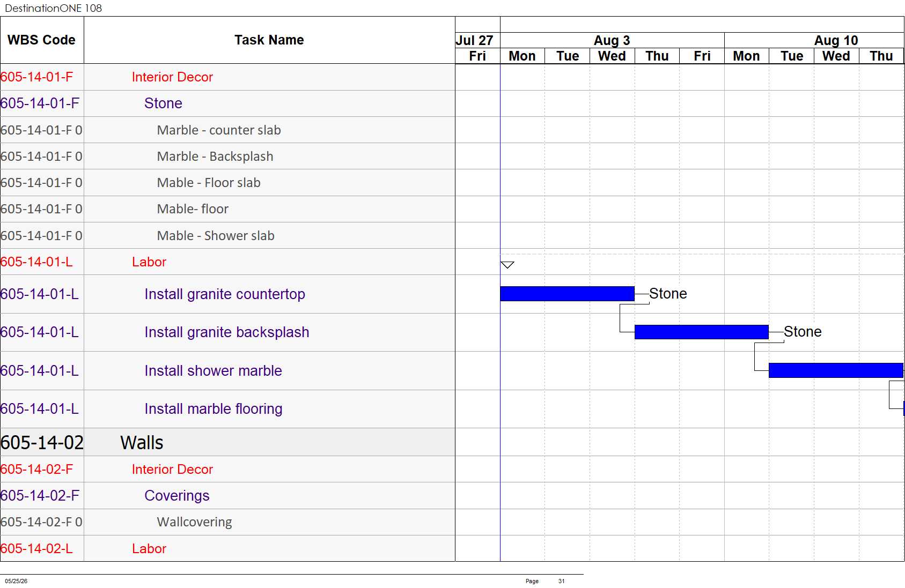Select the 'Marble - Backsplash' task
The height and width of the screenshot is (588, 905).
tap(215, 157)
